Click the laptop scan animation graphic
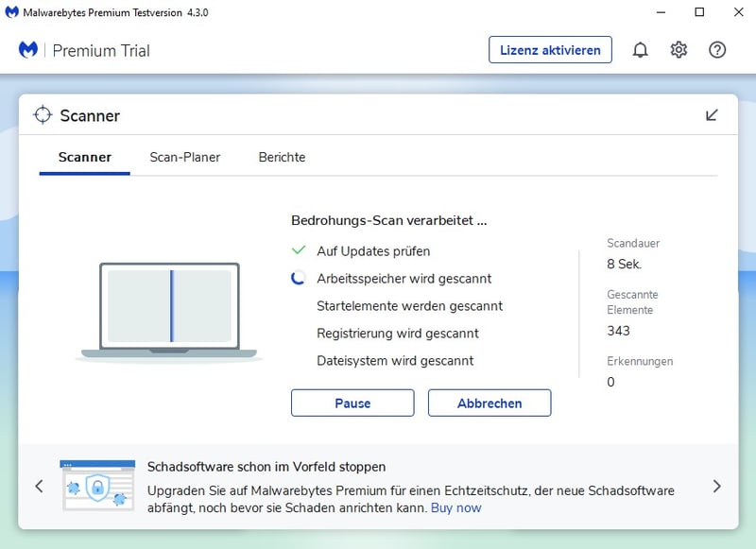Screen dimensions: 756x549 pos(169,311)
